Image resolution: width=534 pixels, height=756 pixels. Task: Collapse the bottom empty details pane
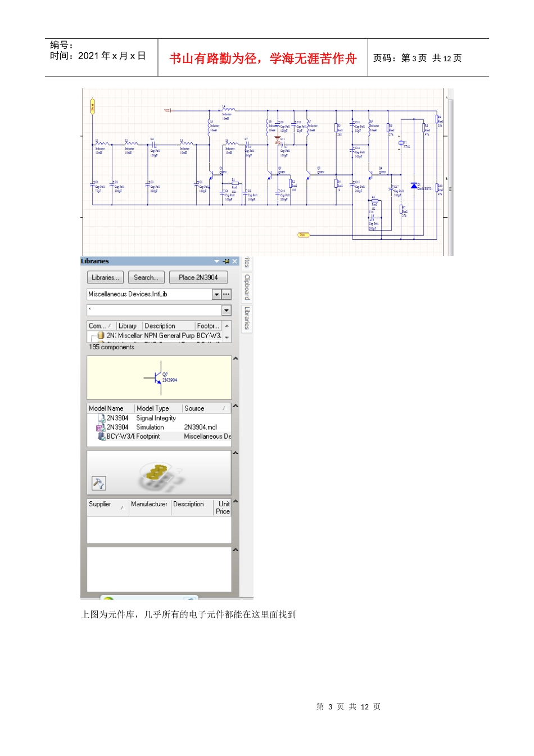click(x=236, y=550)
